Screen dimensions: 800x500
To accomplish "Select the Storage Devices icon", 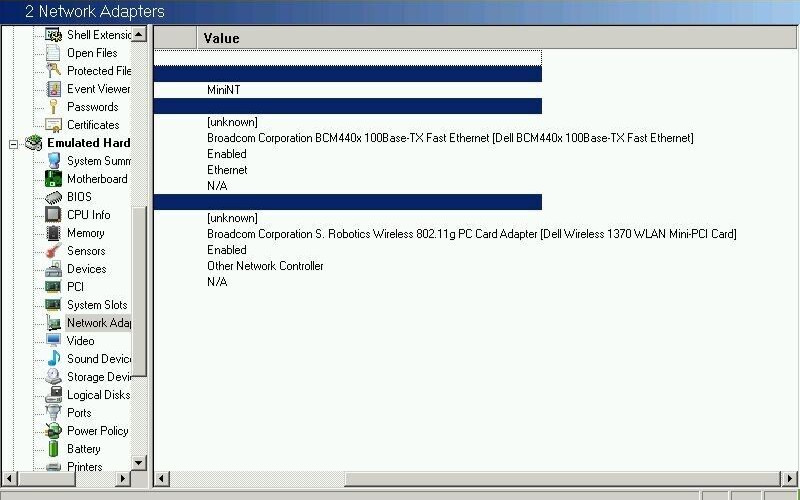I will click(x=53, y=377).
